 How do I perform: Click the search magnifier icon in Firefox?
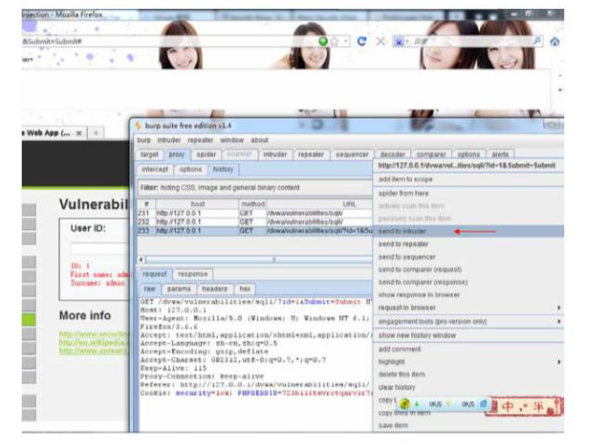coord(537,41)
